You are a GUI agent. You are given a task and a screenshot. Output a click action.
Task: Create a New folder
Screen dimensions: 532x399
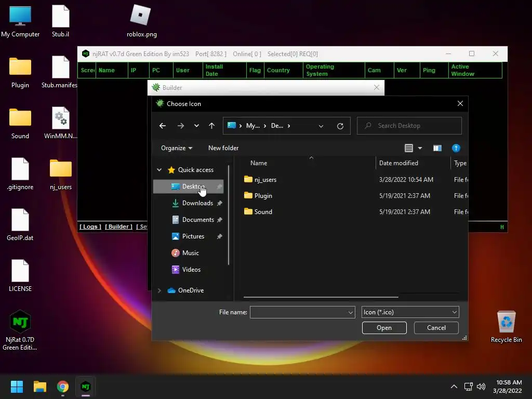pyautogui.click(x=223, y=148)
